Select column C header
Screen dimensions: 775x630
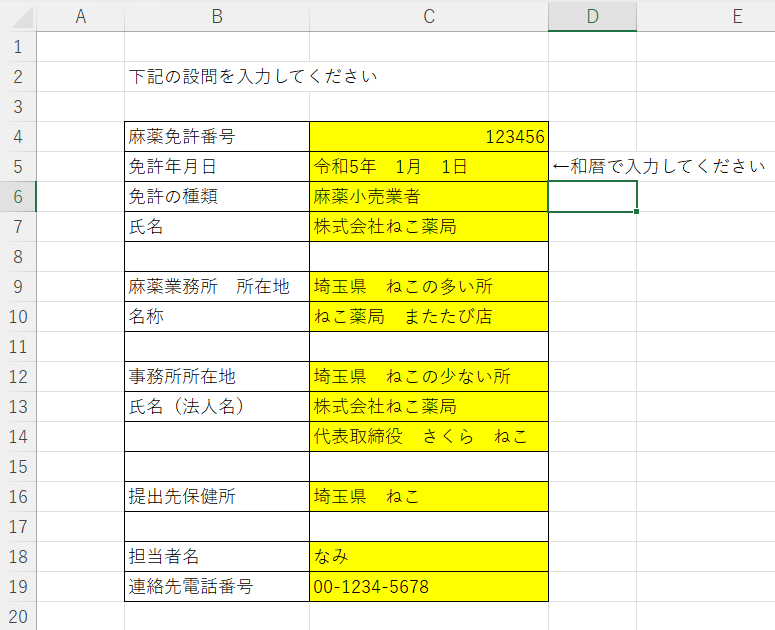[x=428, y=16]
